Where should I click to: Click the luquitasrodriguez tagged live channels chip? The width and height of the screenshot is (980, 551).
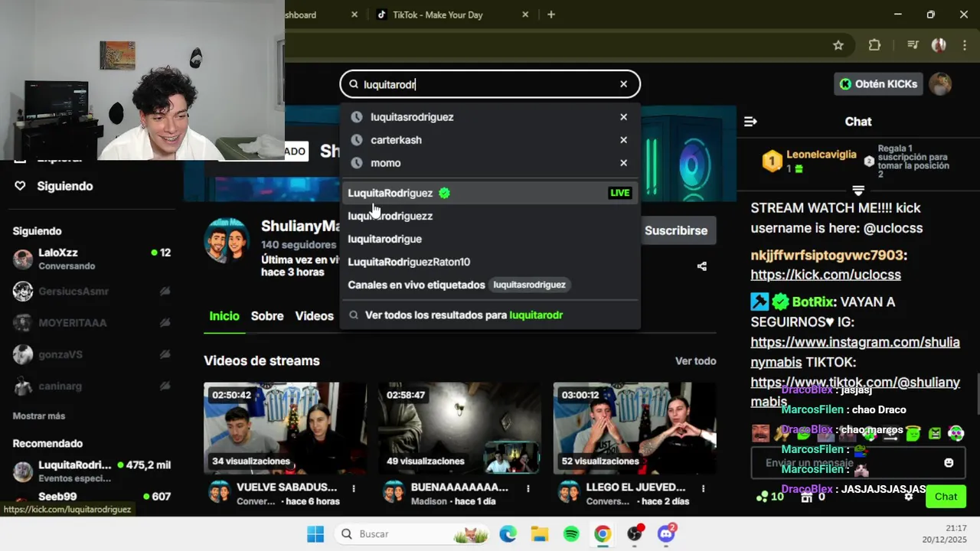[x=529, y=285]
